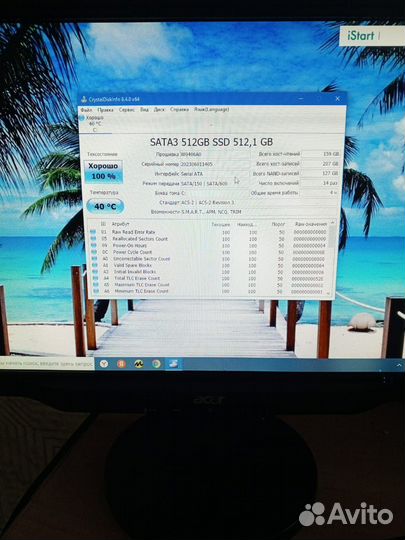Open the Правка menu

[105, 110]
